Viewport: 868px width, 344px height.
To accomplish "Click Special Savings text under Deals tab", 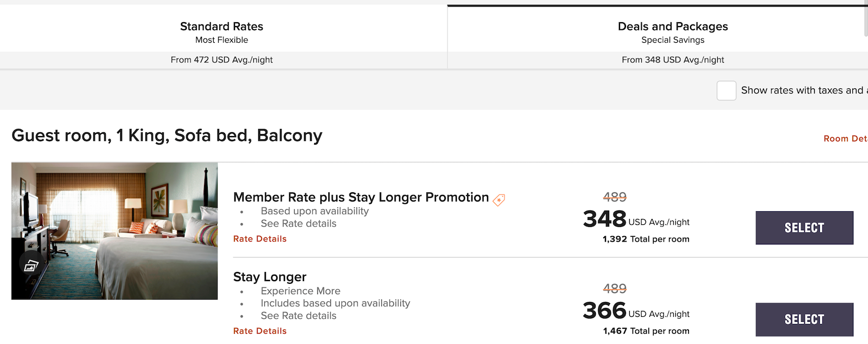I will pyautogui.click(x=673, y=40).
